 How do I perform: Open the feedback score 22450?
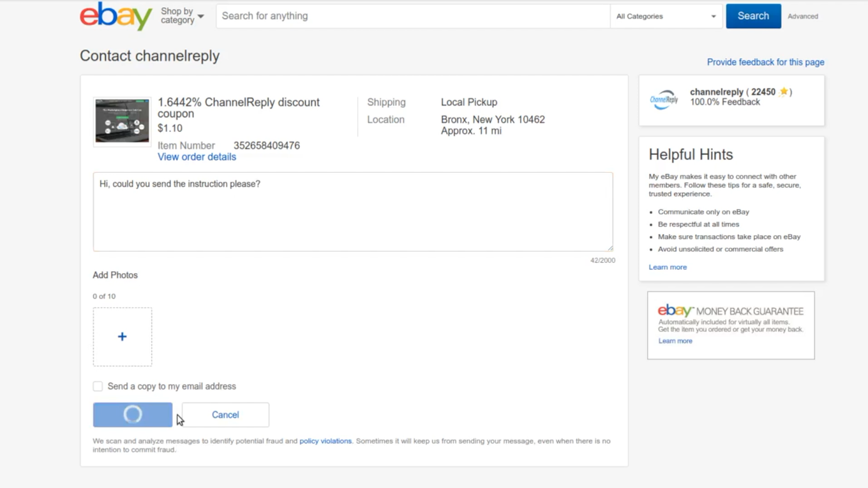[x=763, y=92]
